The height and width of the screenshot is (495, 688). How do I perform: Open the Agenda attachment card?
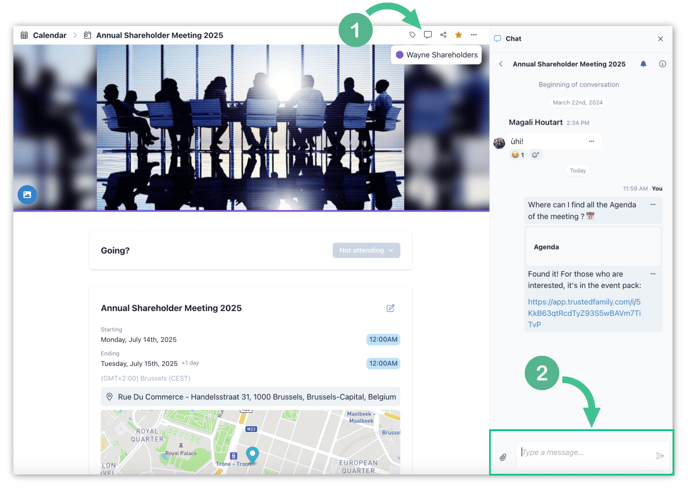click(593, 247)
